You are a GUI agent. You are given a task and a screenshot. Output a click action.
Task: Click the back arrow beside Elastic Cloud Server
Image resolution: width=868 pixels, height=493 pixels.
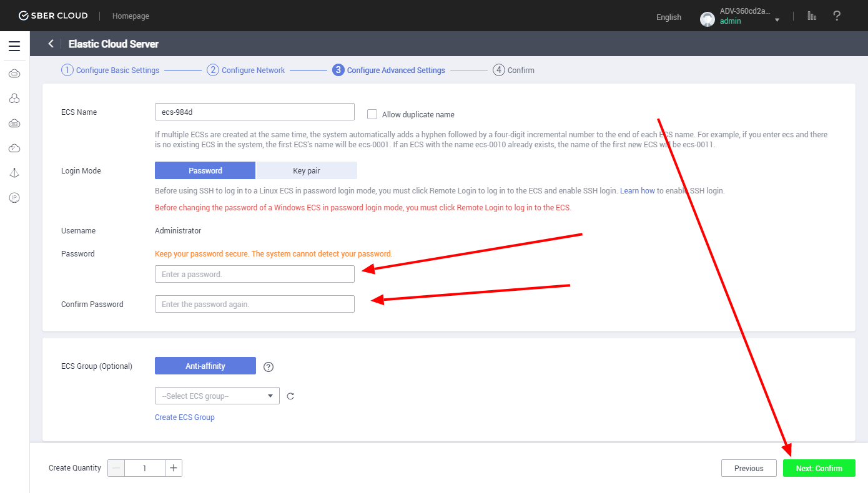(x=51, y=44)
